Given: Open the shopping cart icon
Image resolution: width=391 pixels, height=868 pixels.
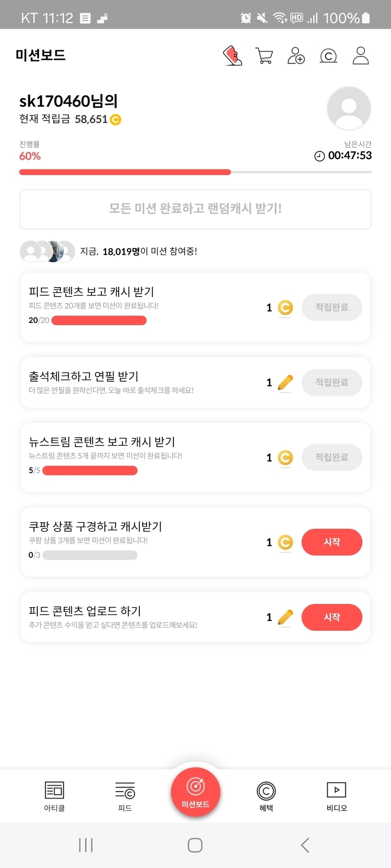Looking at the screenshot, I should (x=264, y=56).
